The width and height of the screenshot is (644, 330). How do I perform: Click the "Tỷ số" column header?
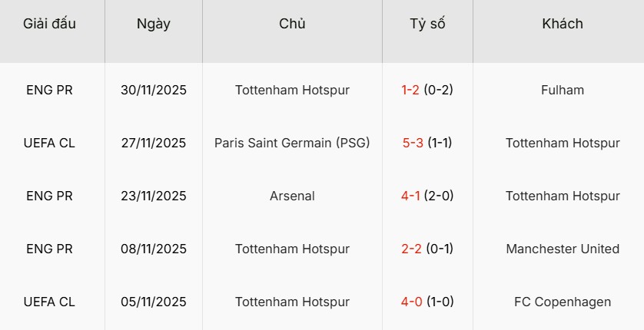click(427, 24)
